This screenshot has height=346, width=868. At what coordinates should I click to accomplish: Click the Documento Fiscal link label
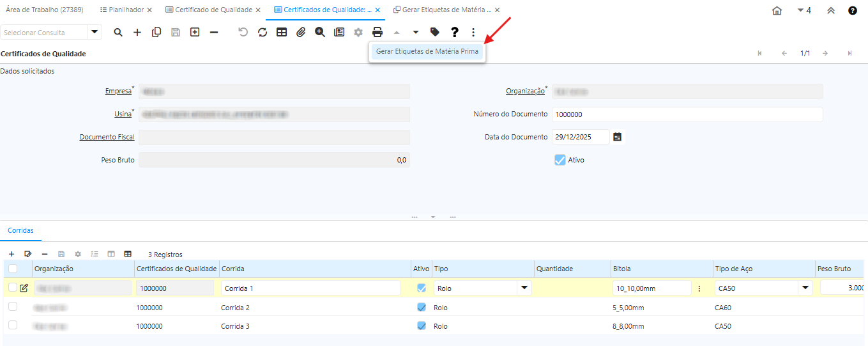point(107,137)
